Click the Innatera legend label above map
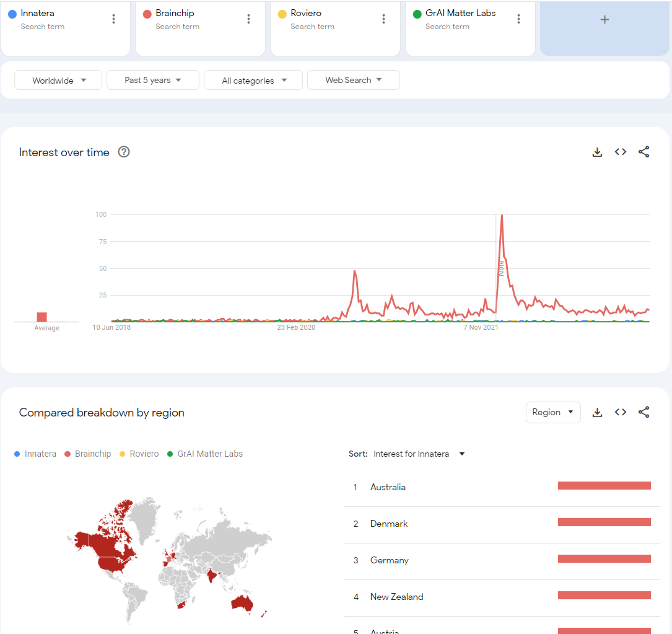The image size is (672, 634). (x=40, y=454)
